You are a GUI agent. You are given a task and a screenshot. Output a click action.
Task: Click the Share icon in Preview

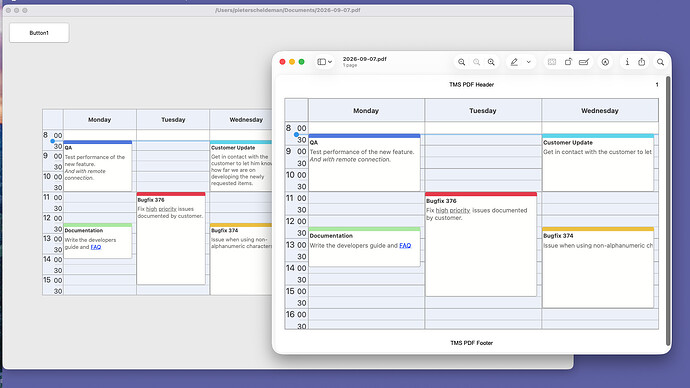(642, 62)
